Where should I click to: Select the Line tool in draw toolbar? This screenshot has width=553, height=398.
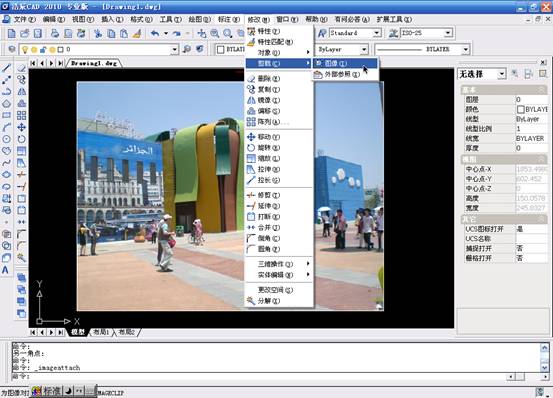pyautogui.click(x=6, y=68)
